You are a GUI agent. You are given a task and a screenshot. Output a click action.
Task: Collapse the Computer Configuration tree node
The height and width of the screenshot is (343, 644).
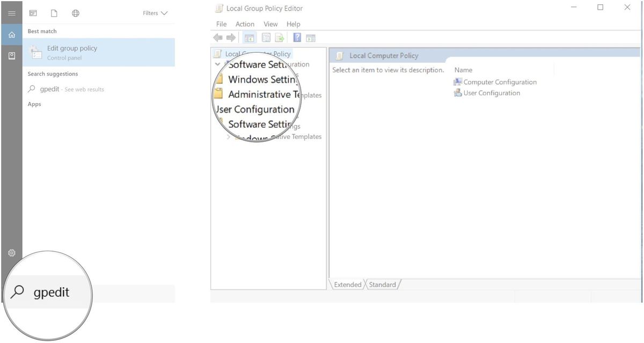217,64
